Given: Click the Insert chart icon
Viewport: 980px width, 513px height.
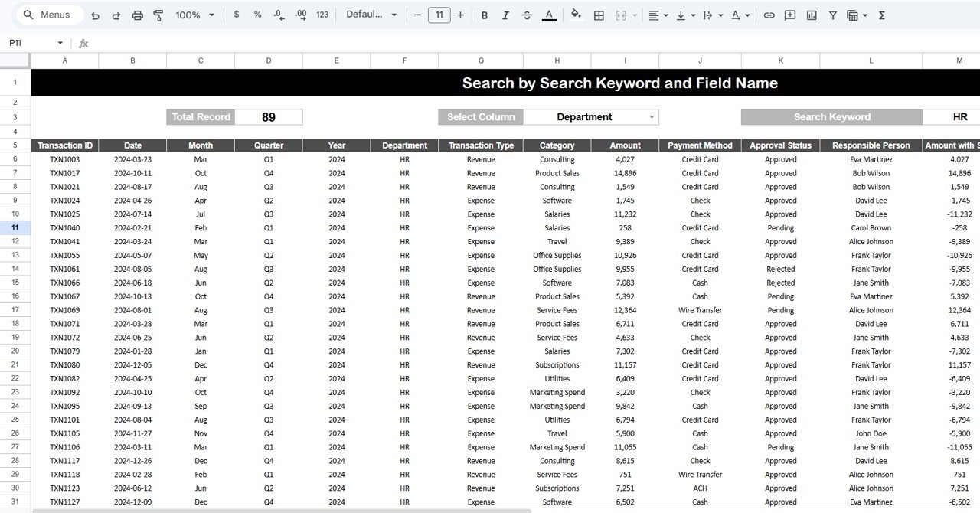Looking at the screenshot, I should tap(813, 15).
